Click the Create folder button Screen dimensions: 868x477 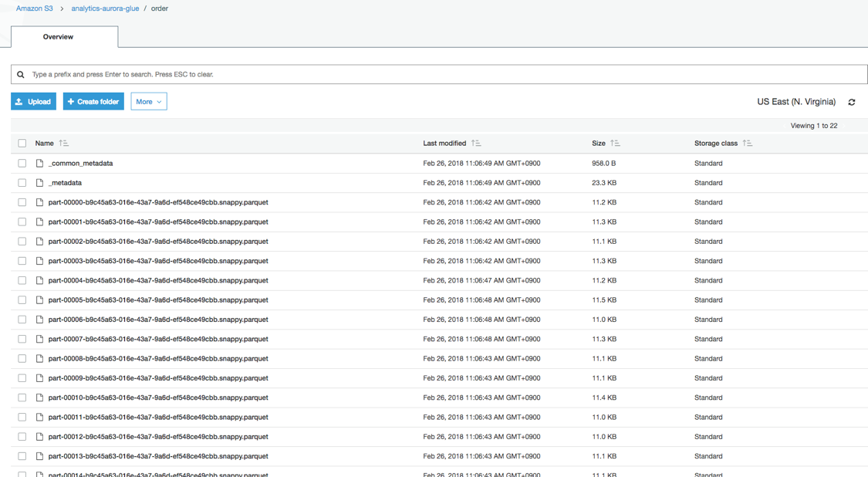[93, 101]
